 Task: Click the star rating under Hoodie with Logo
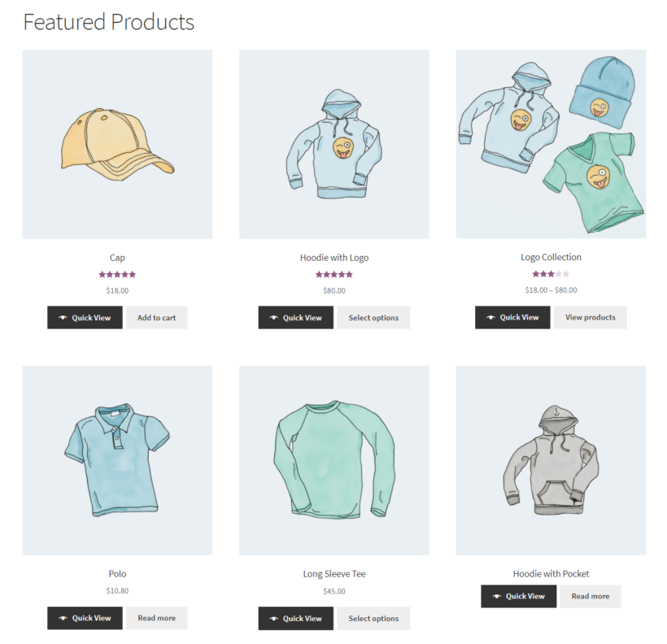pos(333,274)
